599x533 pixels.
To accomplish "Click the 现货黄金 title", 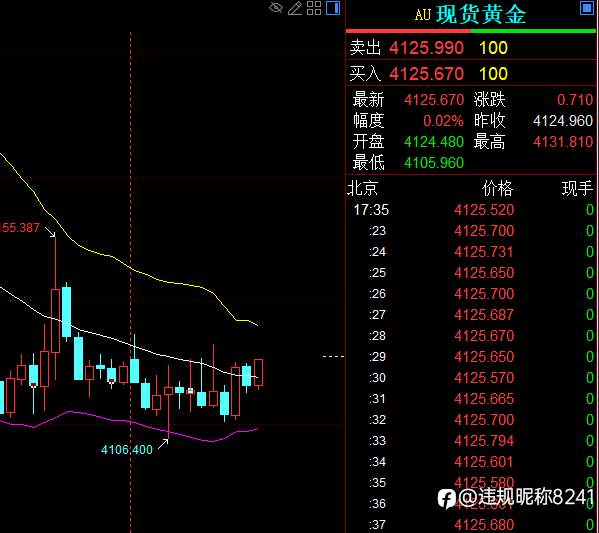I will pos(481,15).
